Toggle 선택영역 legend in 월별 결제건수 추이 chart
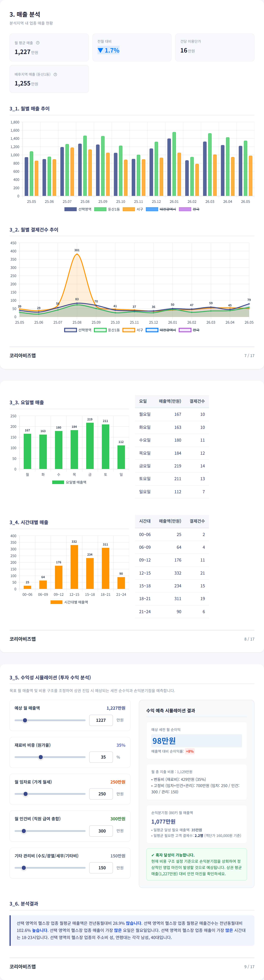The width and height of the screenshot is (264, 980). pyautogui.click(x=78, y=330)
